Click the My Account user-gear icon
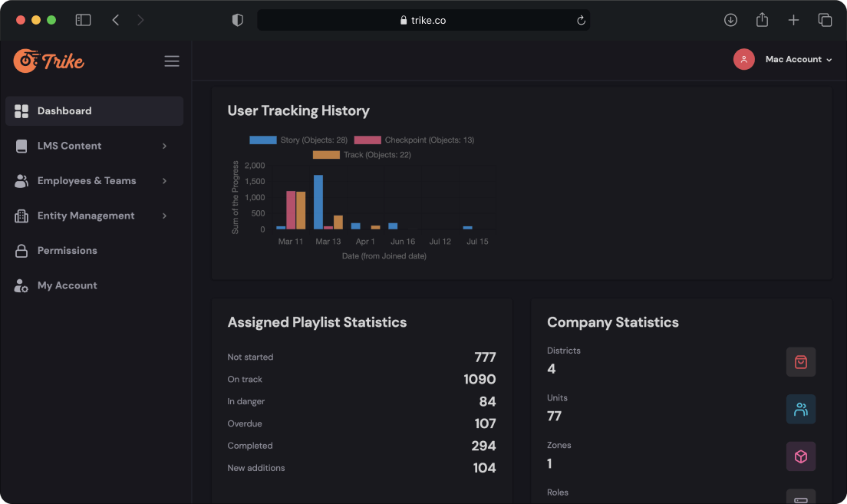 pos(21,286)
